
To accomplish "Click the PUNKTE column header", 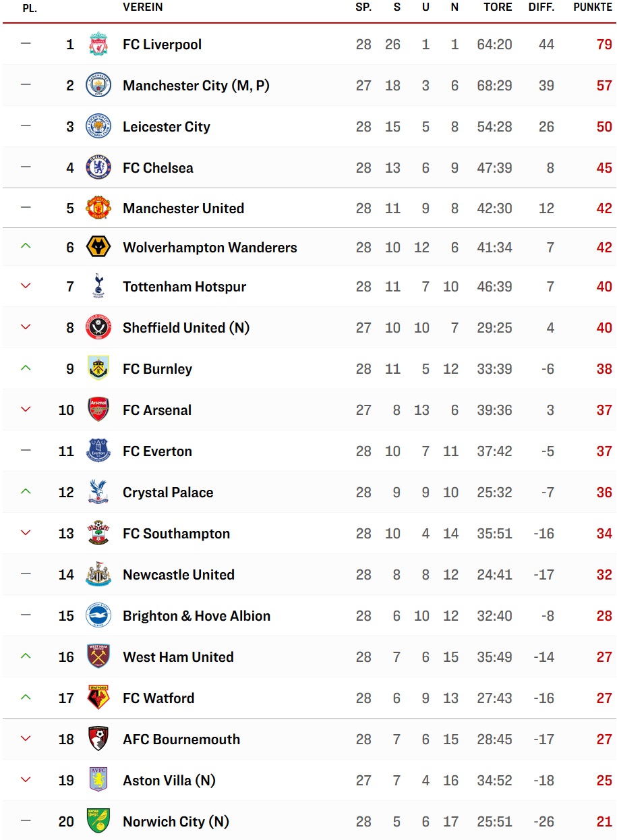I will [593, 7].
